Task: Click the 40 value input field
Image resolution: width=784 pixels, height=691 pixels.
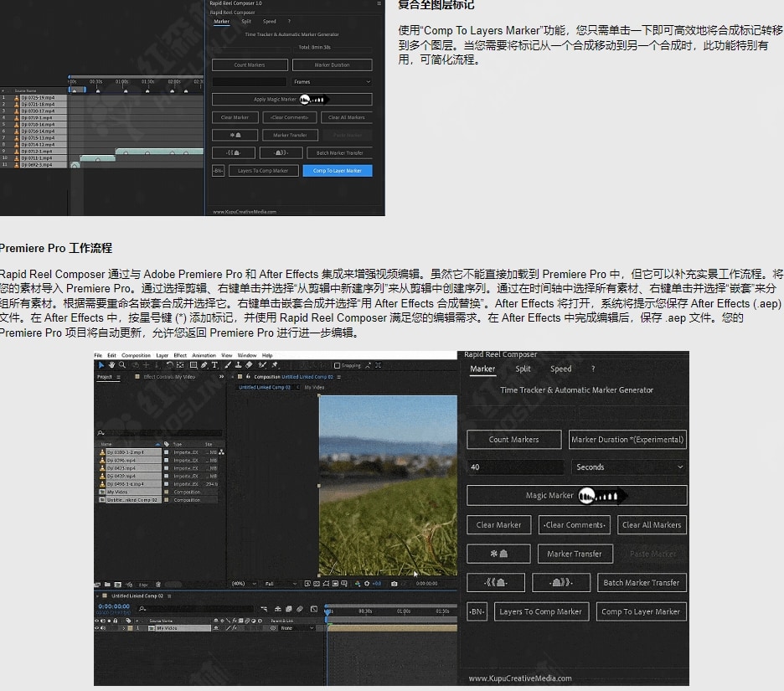Action: click(x=515, y=467)
